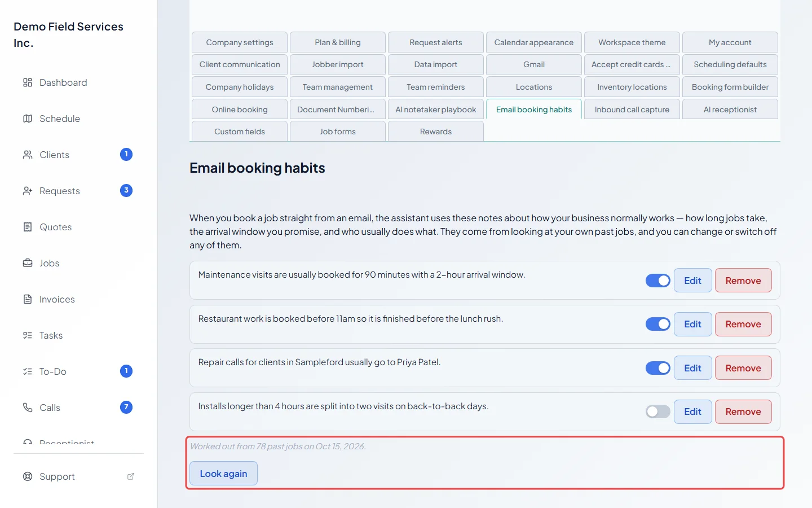This screenshot has height=508, width=812.
Task: Click the Invoices file icon
Action: click(28, 299)
